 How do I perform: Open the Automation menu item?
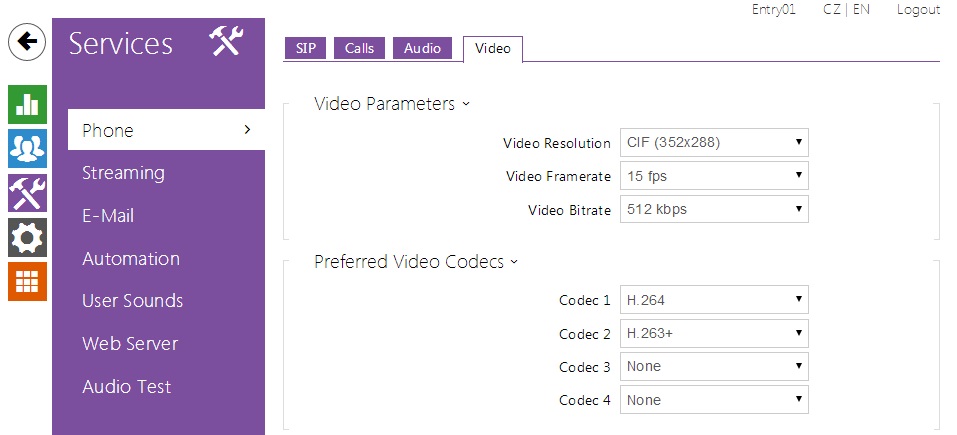tap(131, 258)
